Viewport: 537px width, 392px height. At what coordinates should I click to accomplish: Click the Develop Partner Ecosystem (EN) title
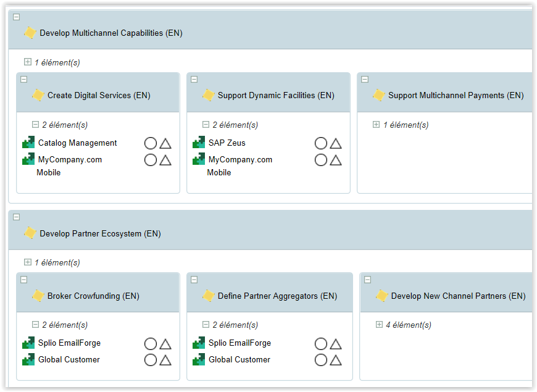click(x=100, y=234)
